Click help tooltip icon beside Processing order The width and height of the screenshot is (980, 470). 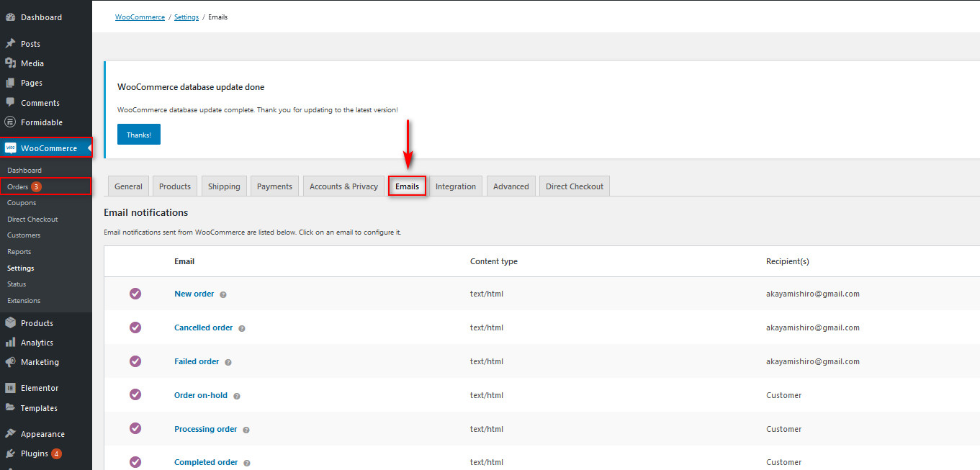click(x=246, y=430)
